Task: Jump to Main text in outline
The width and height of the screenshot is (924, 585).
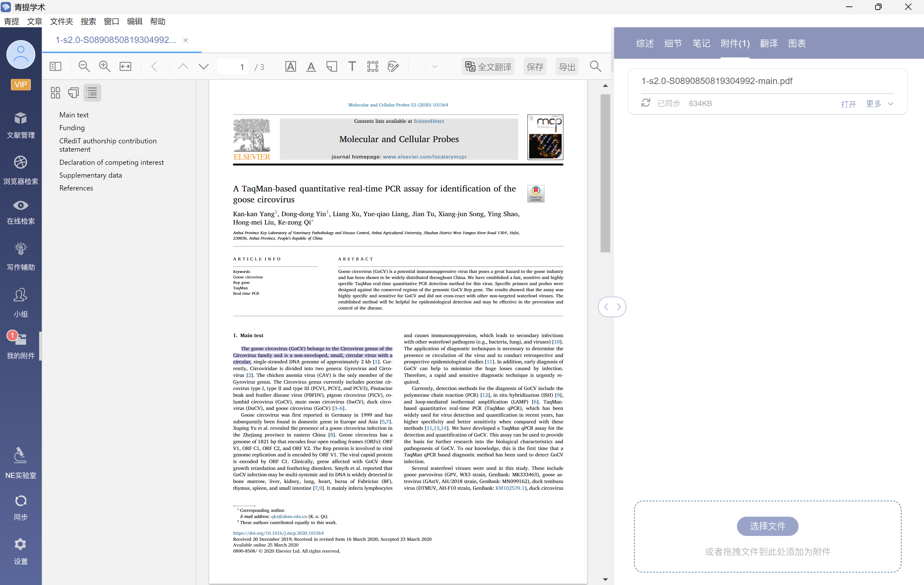Action: pyautogui.click(x=74, y=115)
